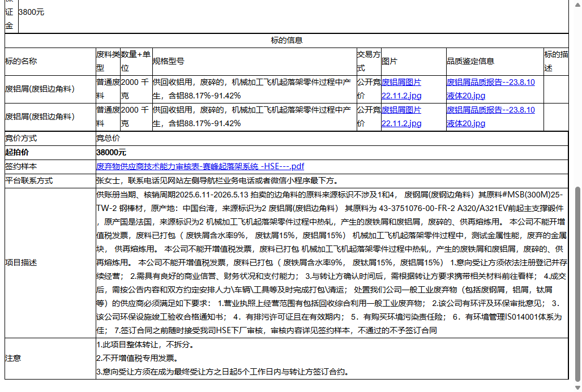This screenshot has height=392, width=582.
Task: Open 废铝屑图片 22.11.2.jpg link in second item row
Action: (x=401, y=117)
